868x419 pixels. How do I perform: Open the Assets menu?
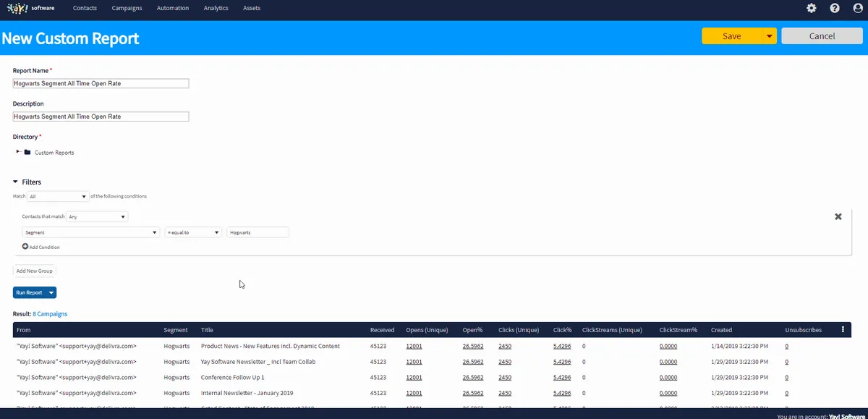pos(252,8)
